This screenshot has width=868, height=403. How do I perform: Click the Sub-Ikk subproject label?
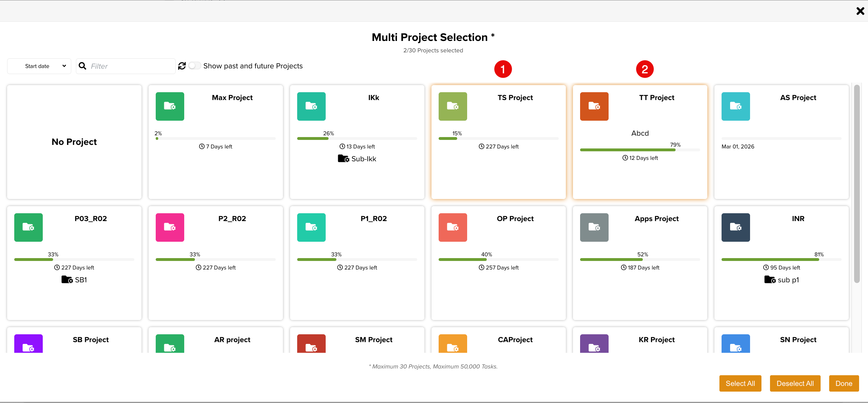click(364, 159)
